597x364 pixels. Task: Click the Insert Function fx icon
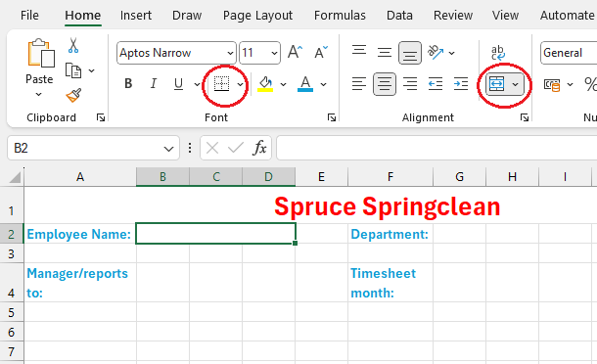coord(259,148)
